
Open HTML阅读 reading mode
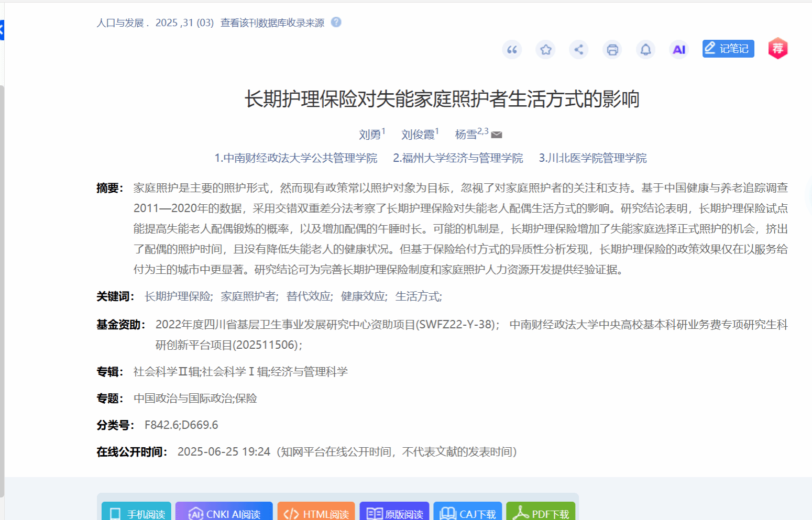(316, 513)
